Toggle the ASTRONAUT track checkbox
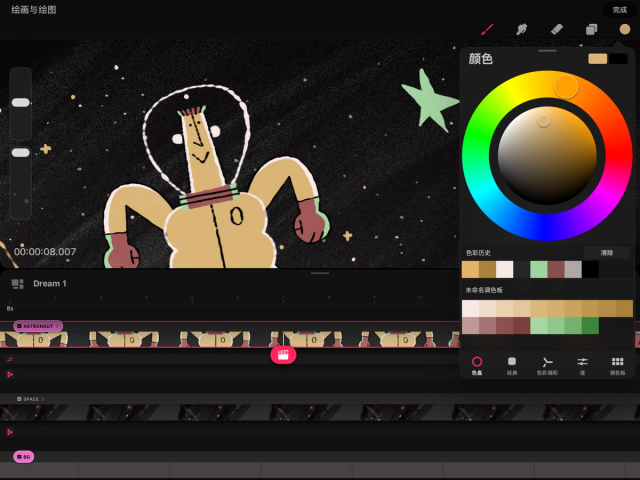 tap(19, 326)
